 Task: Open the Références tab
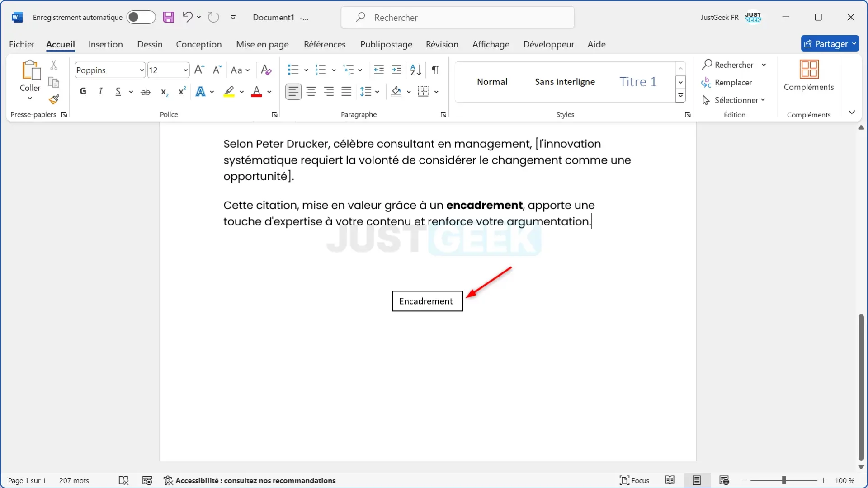[325, 44]
